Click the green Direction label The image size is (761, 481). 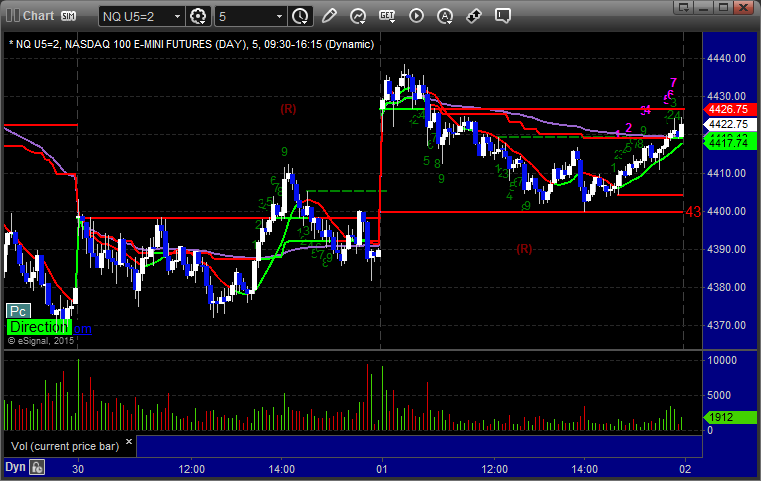(39, 327)
